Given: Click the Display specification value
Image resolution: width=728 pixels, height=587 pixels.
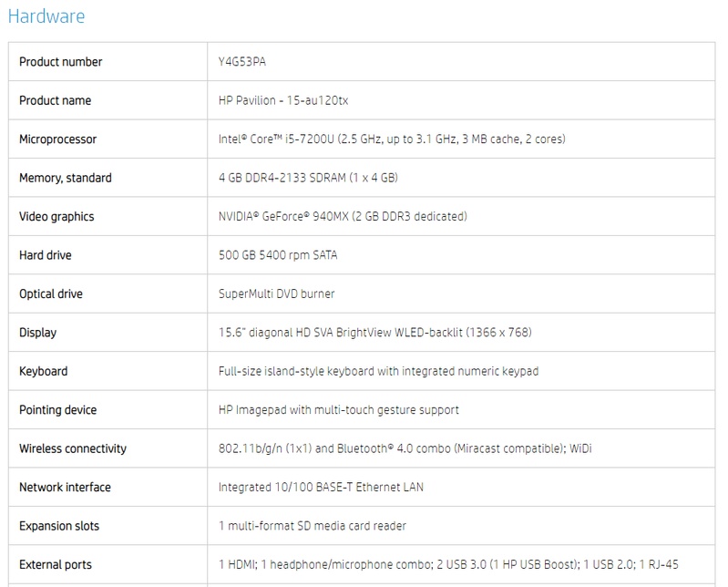Looking at the screenshot, I should point(375,333).
